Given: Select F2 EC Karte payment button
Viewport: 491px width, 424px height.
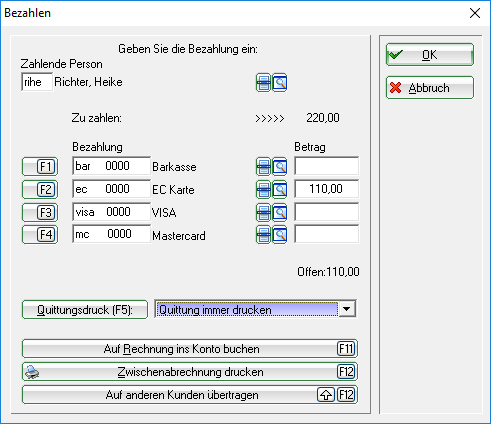Looking at the screenshot, I should (40, 189).
